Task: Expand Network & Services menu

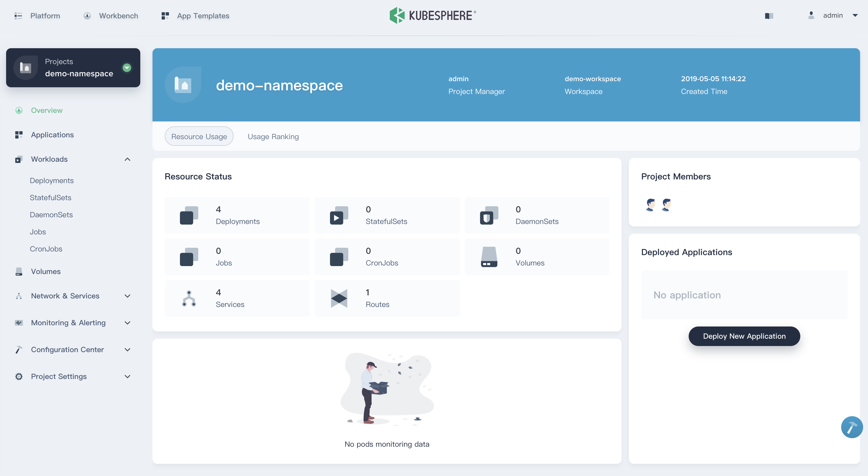Action: click(127, 296)
